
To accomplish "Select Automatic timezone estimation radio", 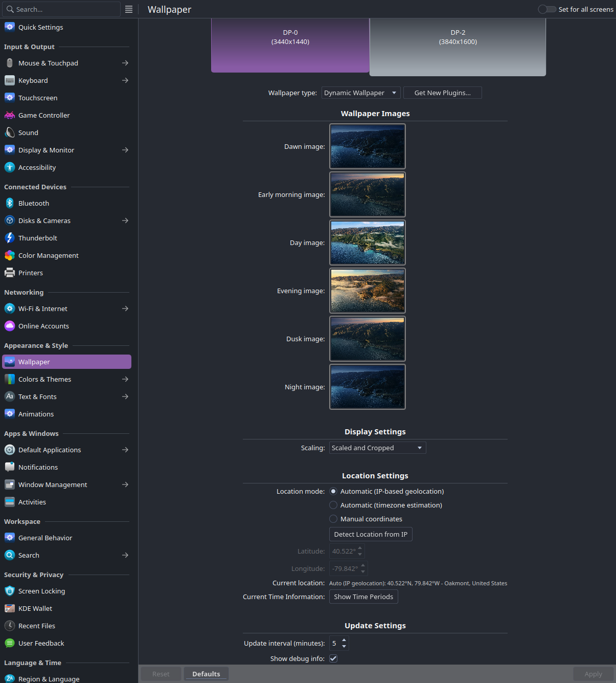I will [333, 505].
